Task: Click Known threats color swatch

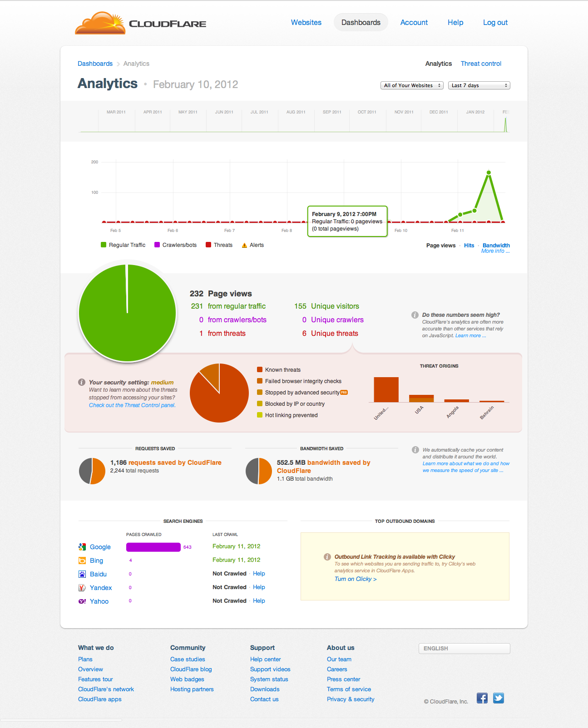Action: point(260,369)
